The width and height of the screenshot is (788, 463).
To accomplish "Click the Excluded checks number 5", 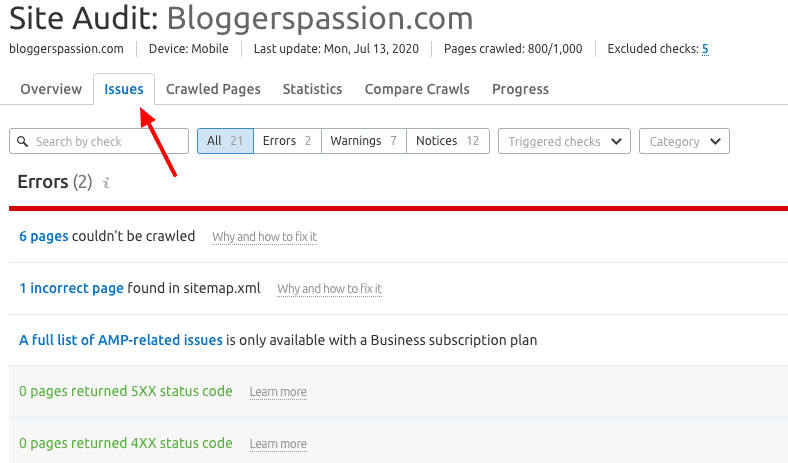I will click(x=705, y=49).
